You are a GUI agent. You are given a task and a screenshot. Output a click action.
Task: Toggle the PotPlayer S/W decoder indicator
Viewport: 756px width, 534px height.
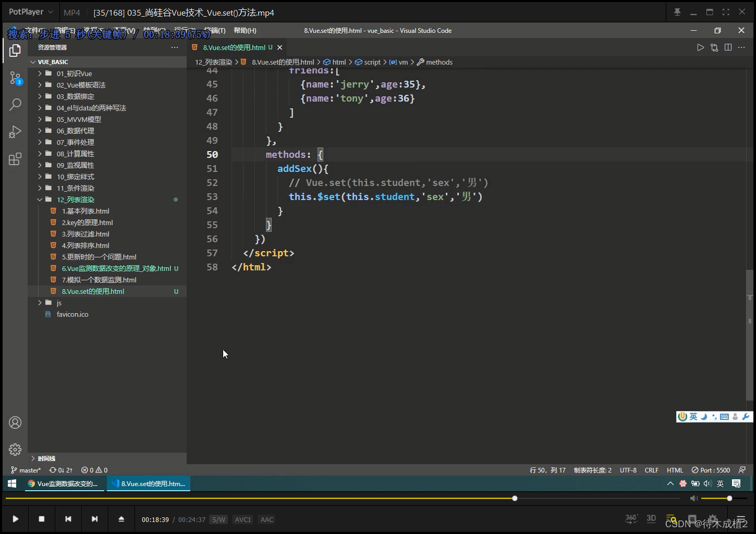[219, 519]
